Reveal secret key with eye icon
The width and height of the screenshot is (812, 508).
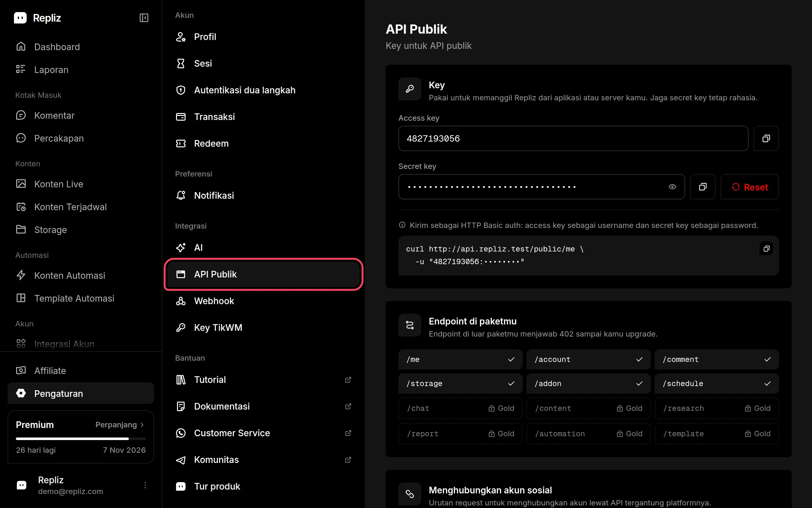click(x=672, y=187)
